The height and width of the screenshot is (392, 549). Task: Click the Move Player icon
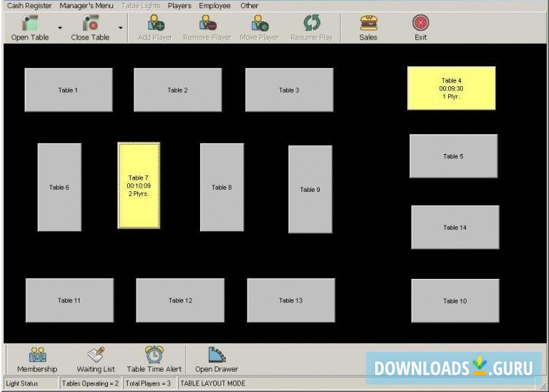(259, 23)
